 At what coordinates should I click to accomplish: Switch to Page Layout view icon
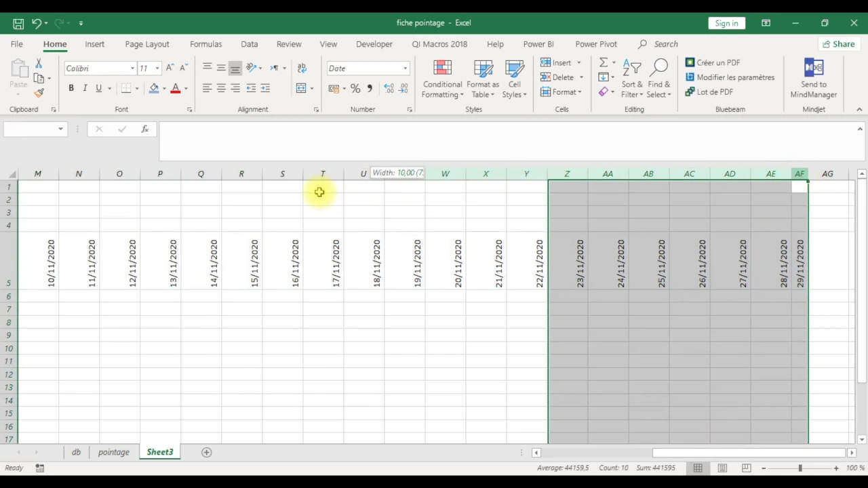click(x=722, y=468)
